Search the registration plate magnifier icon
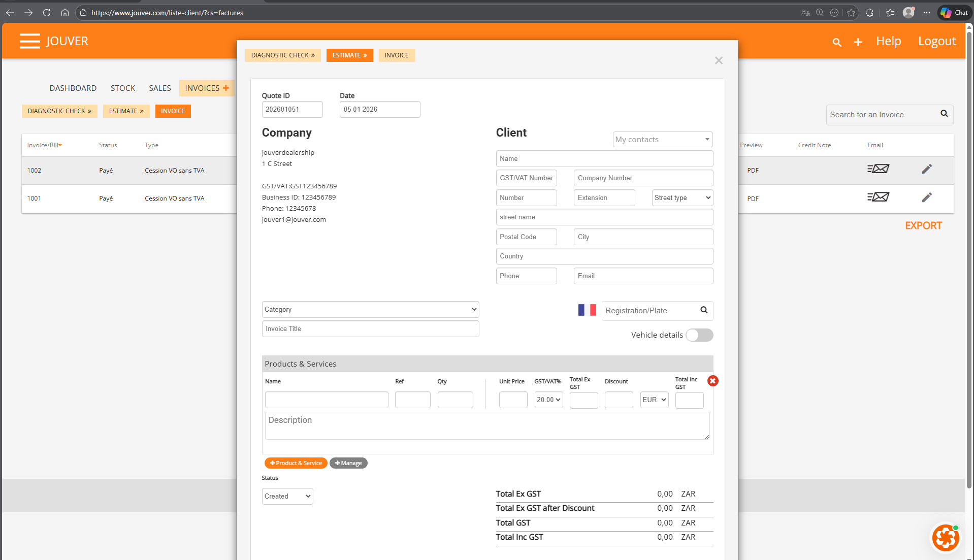The image size is (974, 560). point(704,310)
